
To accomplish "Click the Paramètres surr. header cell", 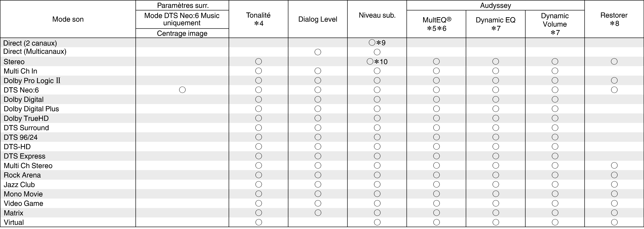I will [182, 6].
